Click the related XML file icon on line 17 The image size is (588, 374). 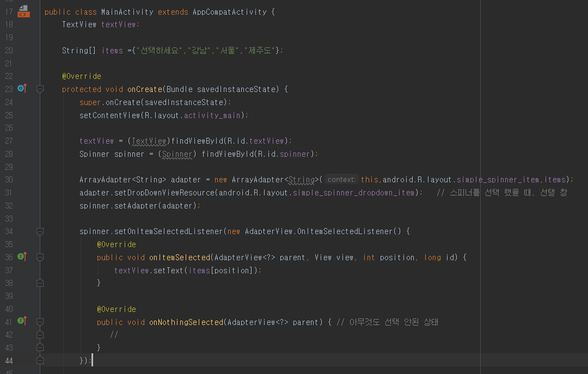tap(23, 11)
